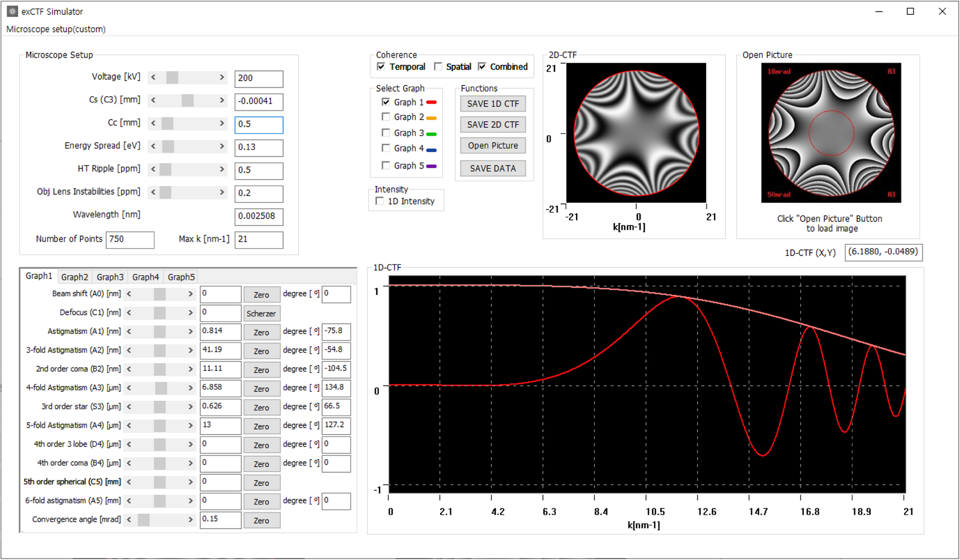The image size is (960, 560).
Task: Click the Convergence angle slider thumb
Action: [x=144, y=520]
